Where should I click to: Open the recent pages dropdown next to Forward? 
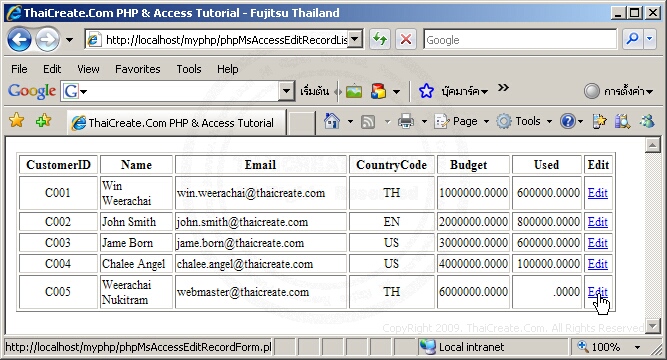tap(69, 40)
